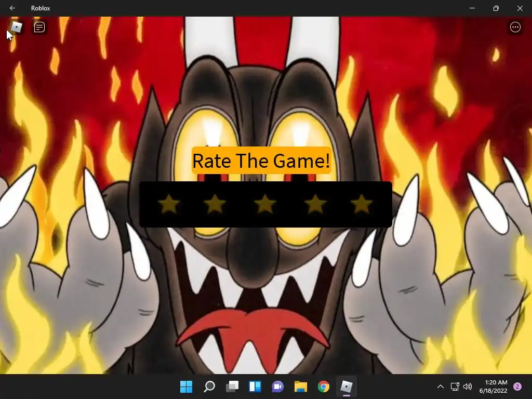This screenshot has height=399, width=532.
Task: Close the Roblox window
Action: click(x=520, y=8)
